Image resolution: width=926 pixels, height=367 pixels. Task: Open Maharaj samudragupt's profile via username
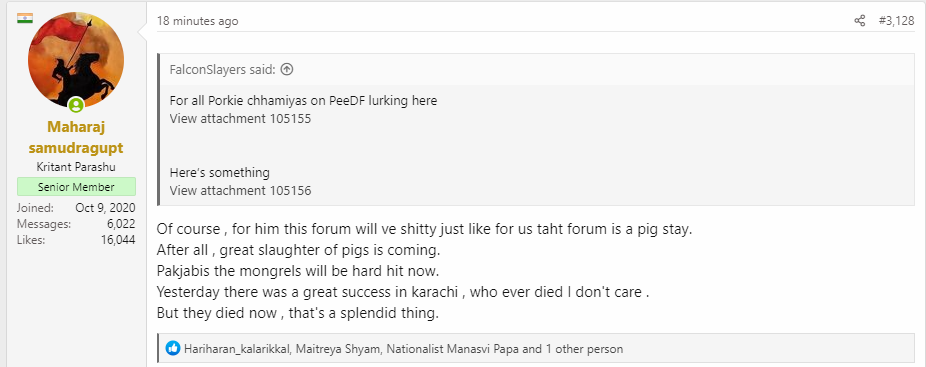coord(76,137)
